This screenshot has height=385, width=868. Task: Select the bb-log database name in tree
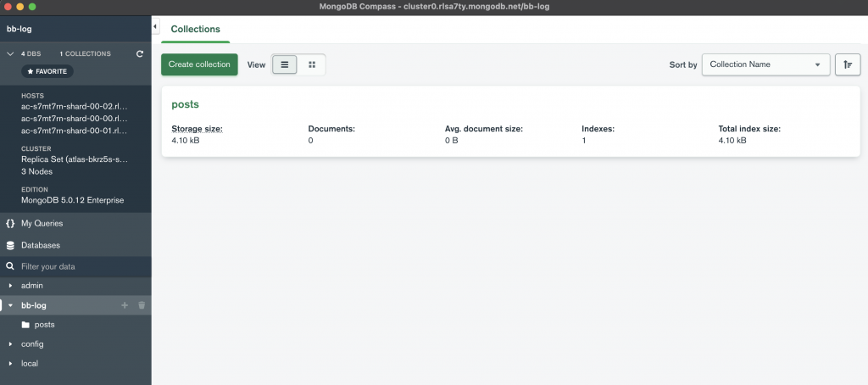click(x=34, y=305)
